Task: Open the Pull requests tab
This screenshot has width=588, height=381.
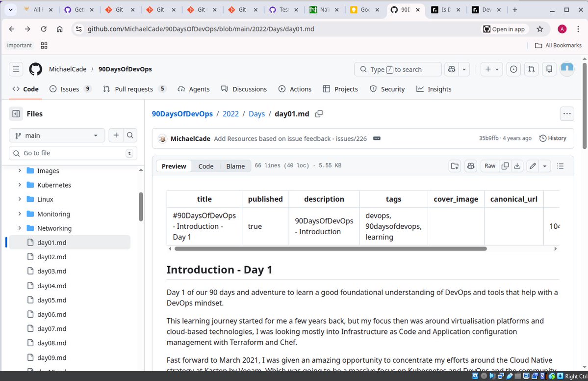Action: click(134, 89)
